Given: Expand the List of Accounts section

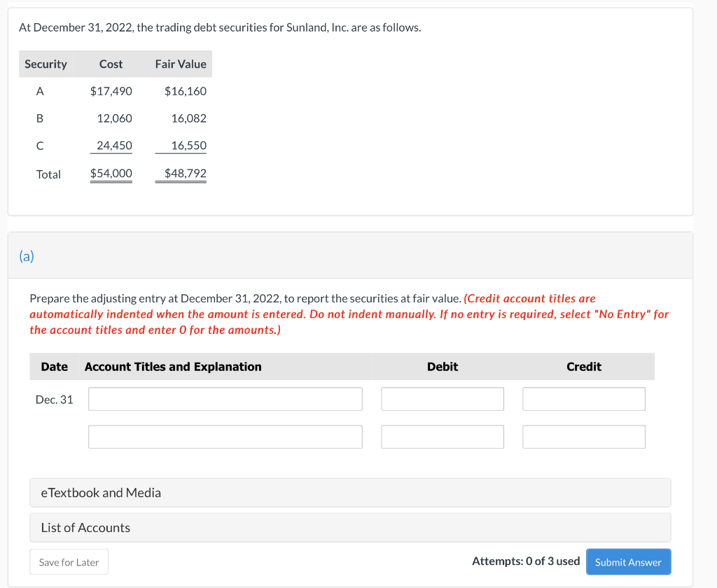Looking at the screenshot, I should 350,527.
